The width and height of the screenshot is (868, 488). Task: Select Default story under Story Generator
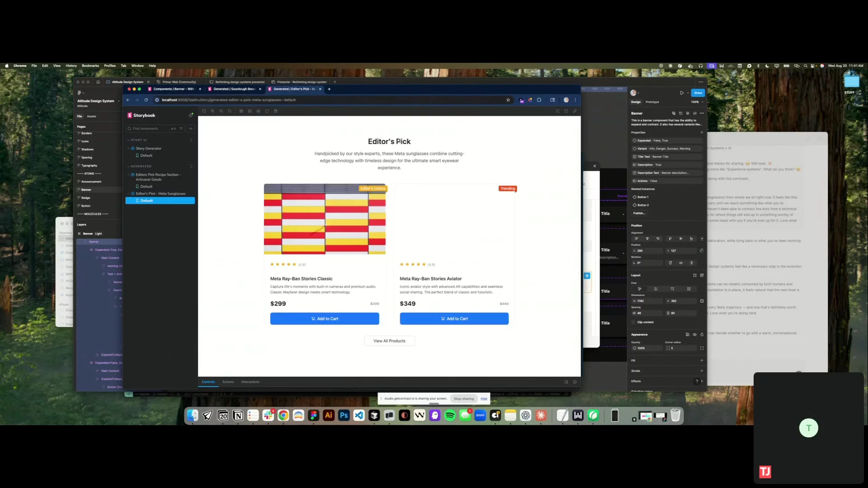pos(146,155)
